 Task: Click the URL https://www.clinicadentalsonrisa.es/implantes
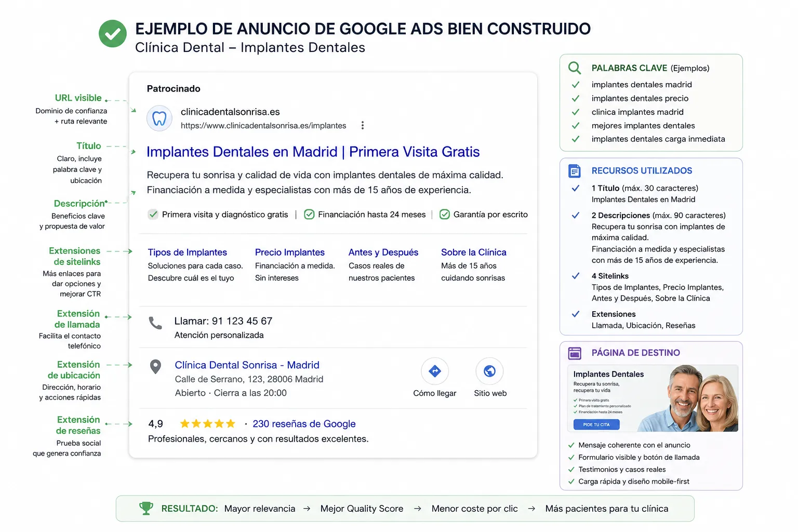pyautogui.click(x=263, y=126)
